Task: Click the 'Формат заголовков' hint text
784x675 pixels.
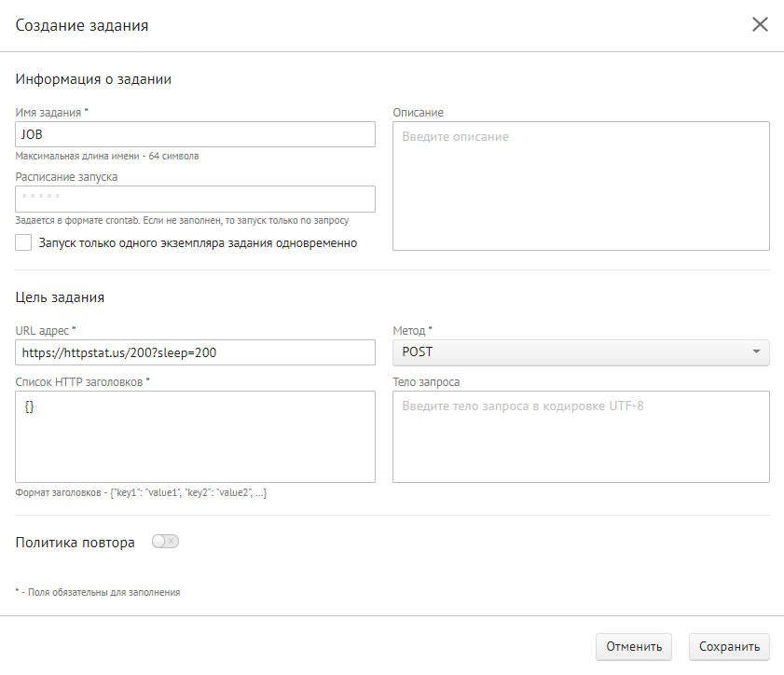Action: click(x=142, y=492)
